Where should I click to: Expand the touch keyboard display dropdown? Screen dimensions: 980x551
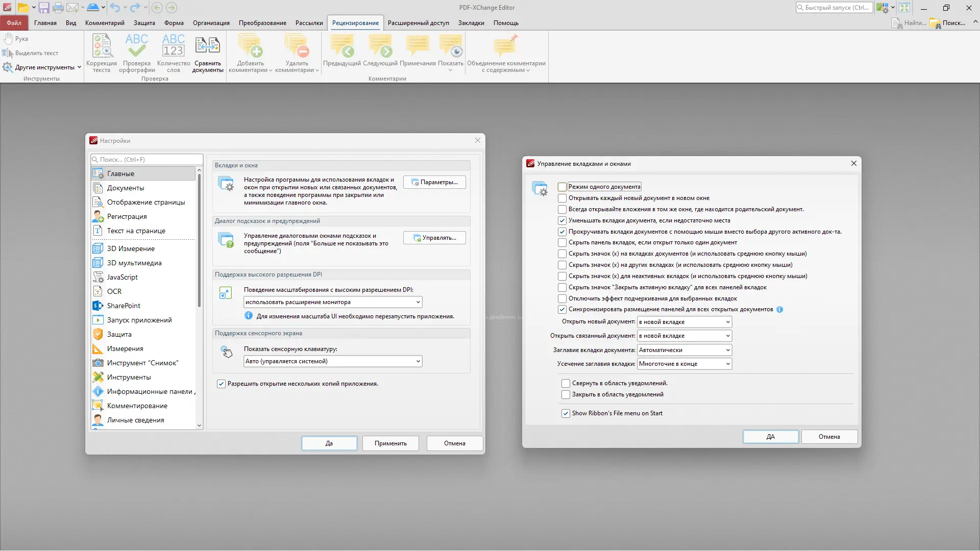point(332,362)
